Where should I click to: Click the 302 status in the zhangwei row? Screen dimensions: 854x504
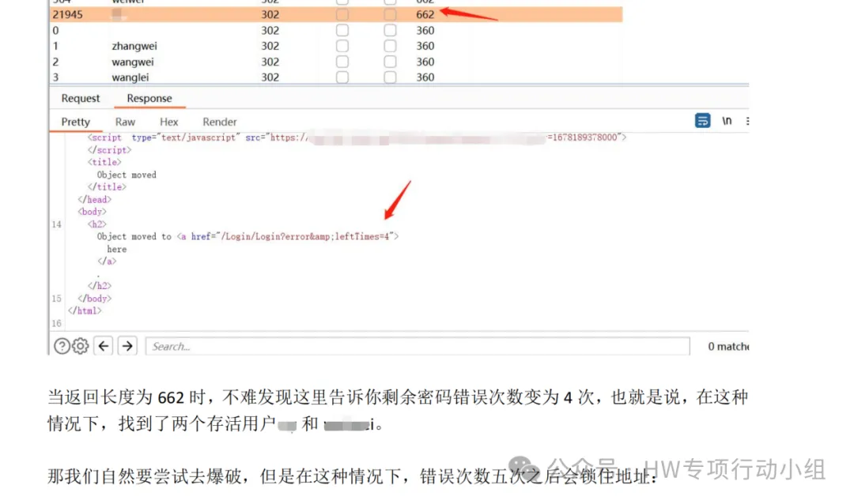pyautogui.click(x=270, y=46)
